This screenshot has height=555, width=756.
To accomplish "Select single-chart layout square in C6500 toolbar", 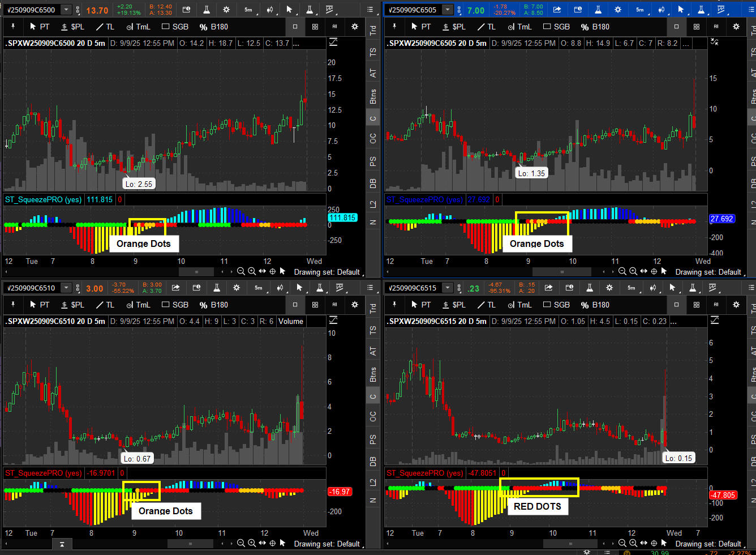I will (295, 27).
